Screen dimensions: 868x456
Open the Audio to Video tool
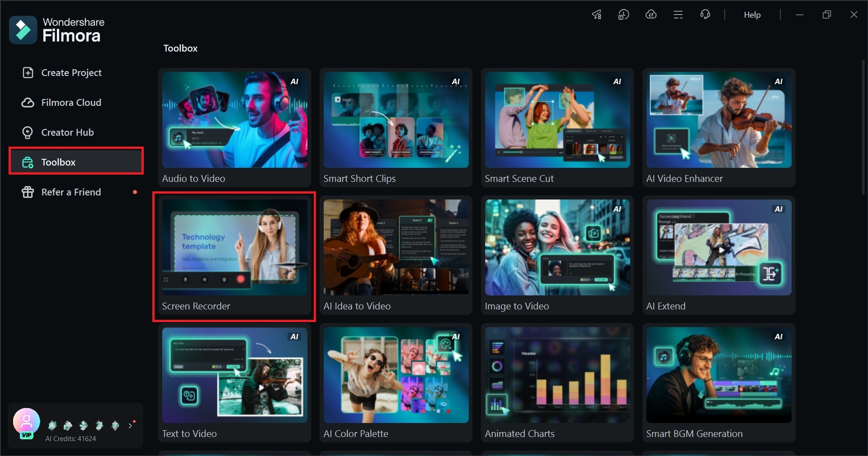[235, 128]
